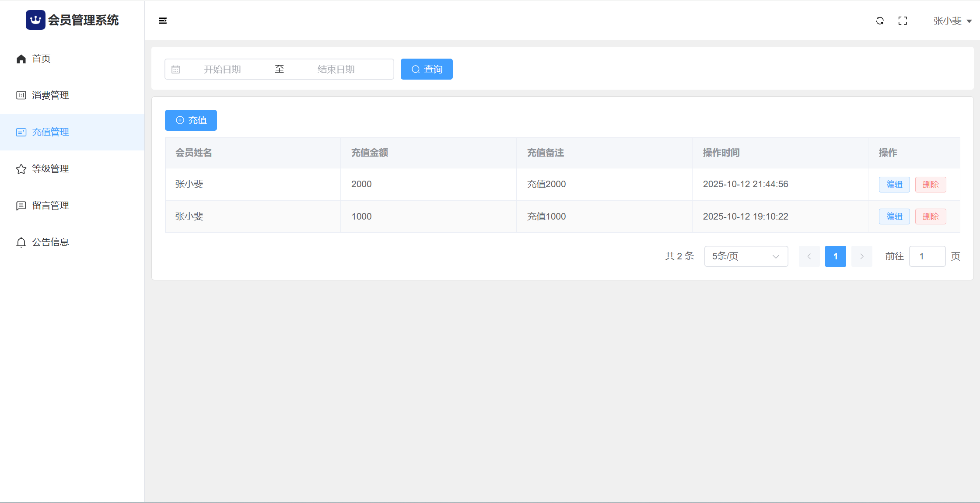Click the 开始日期 start date field

222,70
